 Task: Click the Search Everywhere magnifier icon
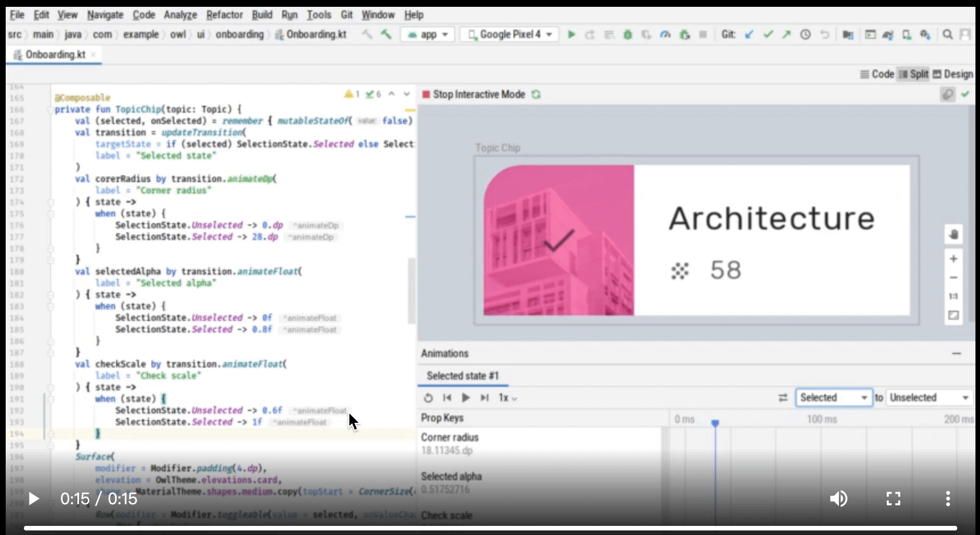coord(947,35)
